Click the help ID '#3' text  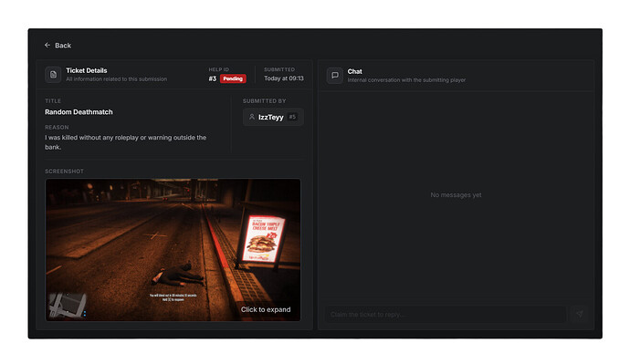coord(213,78)
